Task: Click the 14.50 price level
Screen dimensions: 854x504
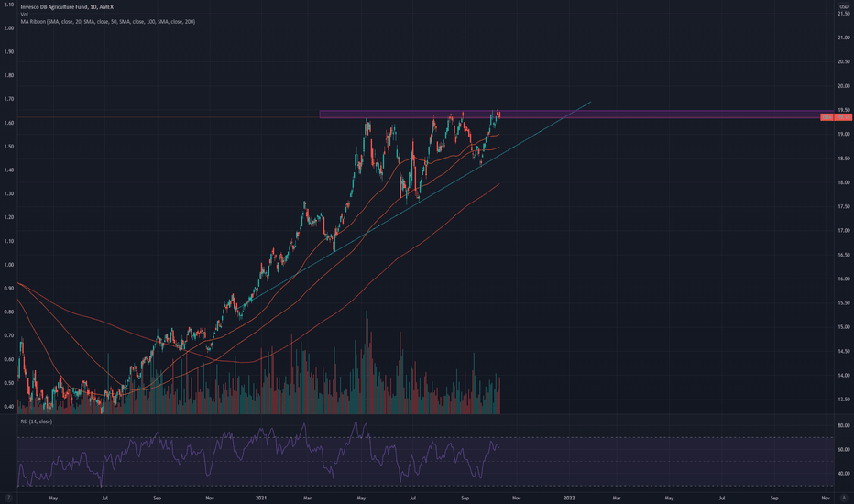Action: pyautogui.click(x=844, y=352)
